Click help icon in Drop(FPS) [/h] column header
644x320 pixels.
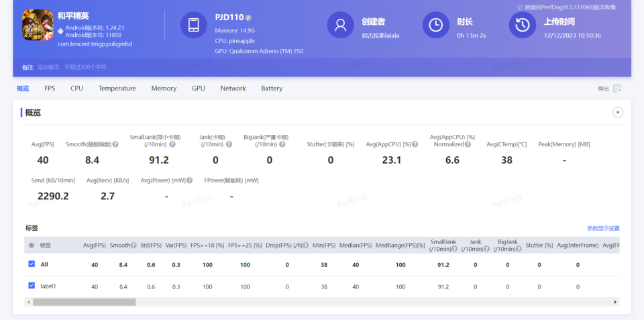(306, 246)
